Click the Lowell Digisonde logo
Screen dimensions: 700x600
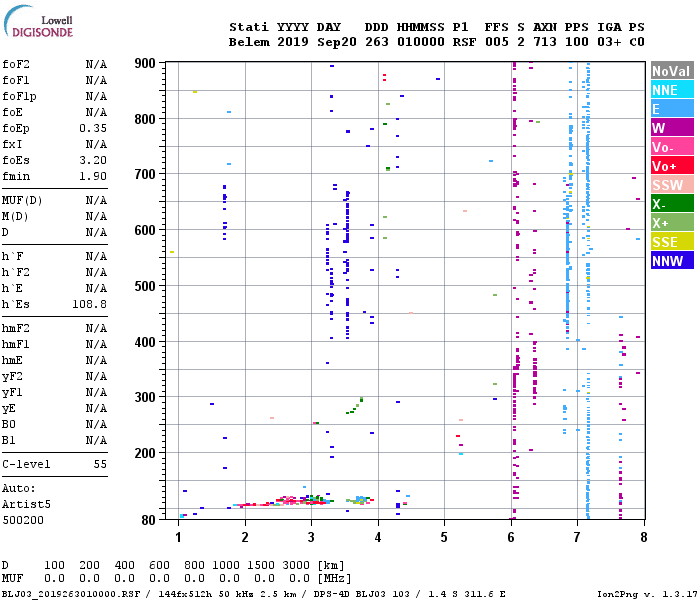coord(38,21)
